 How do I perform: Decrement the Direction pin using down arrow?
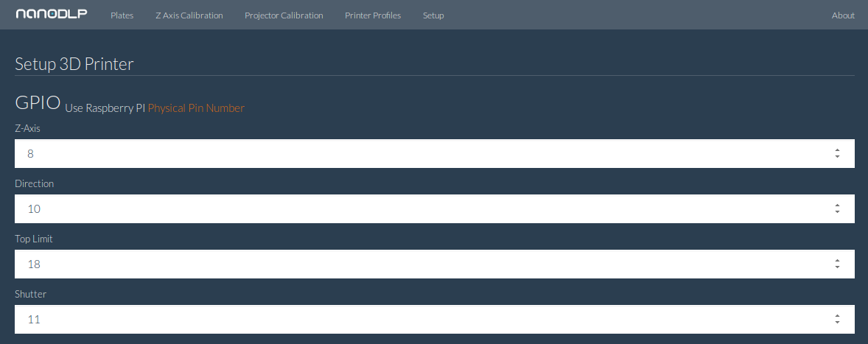838,212
